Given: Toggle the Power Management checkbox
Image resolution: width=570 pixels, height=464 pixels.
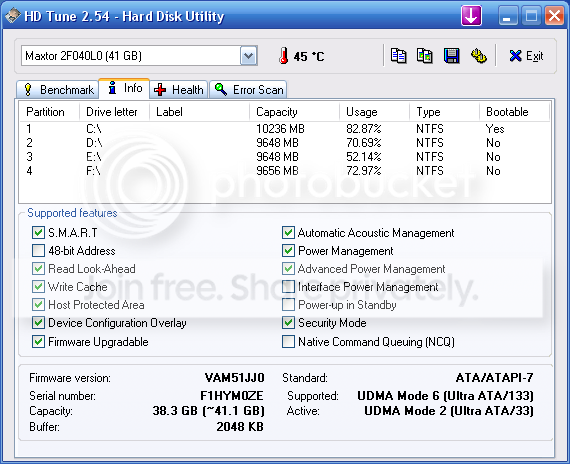Looking at the screenshot, I should coord(288,251).
